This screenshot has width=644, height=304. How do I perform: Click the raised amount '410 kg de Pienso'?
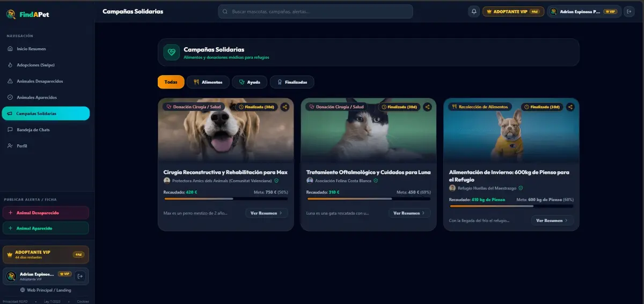[489, 199]
